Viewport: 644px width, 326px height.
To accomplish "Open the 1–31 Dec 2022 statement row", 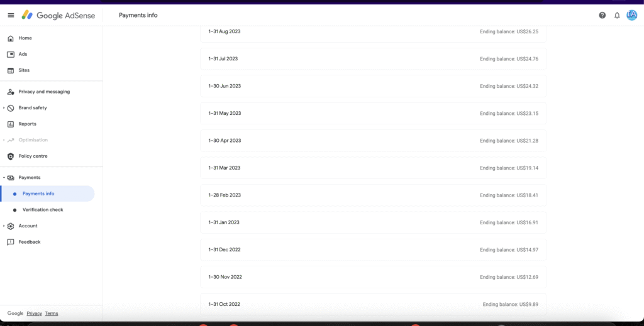I will pyautogui.click(x=374, y=250).
